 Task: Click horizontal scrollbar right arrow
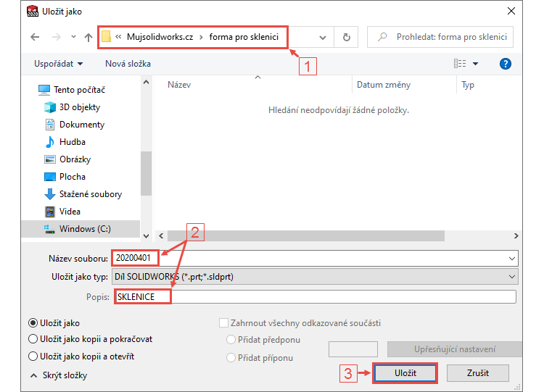[x=516, y=235]
